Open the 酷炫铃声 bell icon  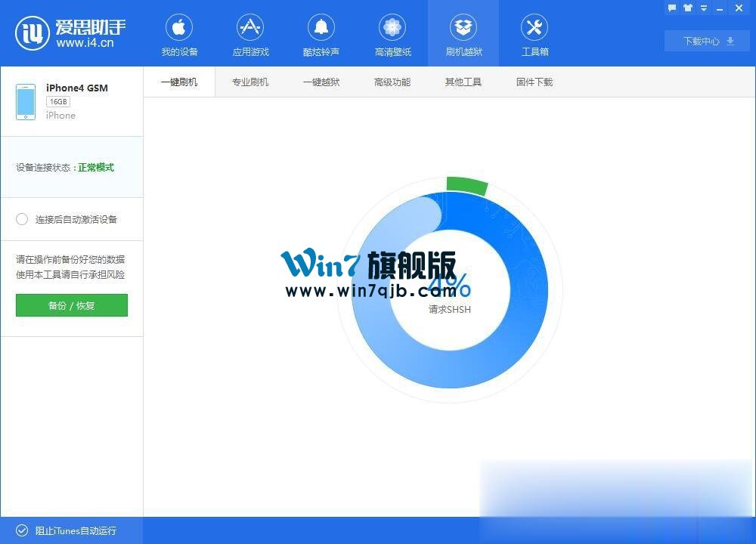pos(321,27)
